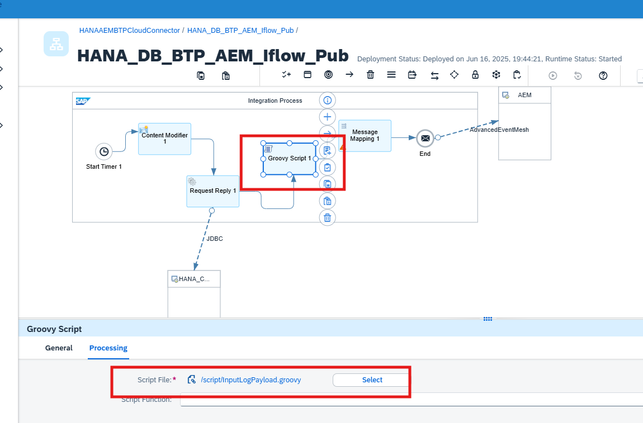Screen dimensions: 643x423
Task: Select the Message Mapping 1 step
Action: [x=365, y=136]
